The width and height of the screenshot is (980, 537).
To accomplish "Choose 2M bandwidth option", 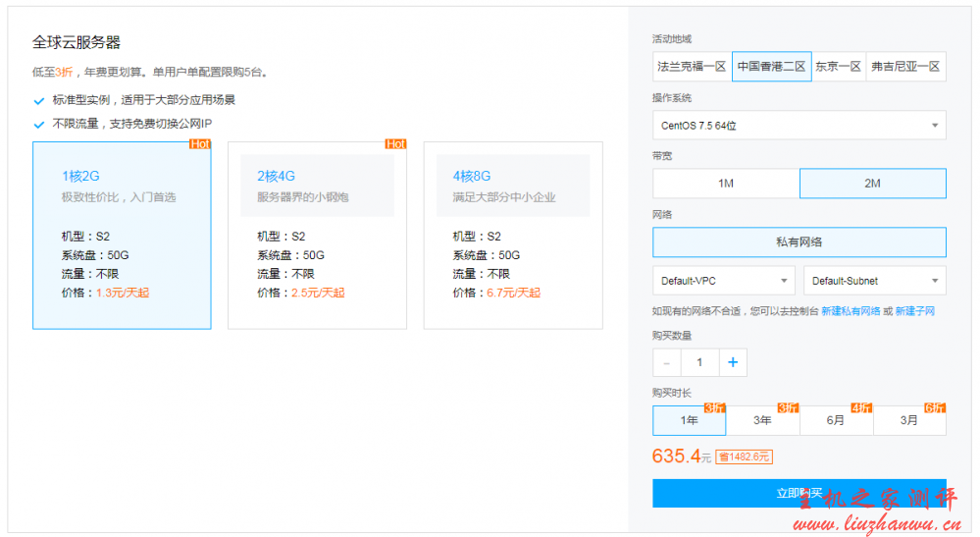I will coord(872,184).
